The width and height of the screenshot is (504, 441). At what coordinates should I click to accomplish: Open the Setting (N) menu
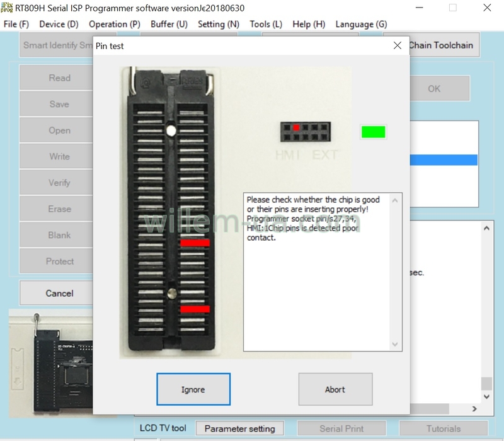(219, 24)
